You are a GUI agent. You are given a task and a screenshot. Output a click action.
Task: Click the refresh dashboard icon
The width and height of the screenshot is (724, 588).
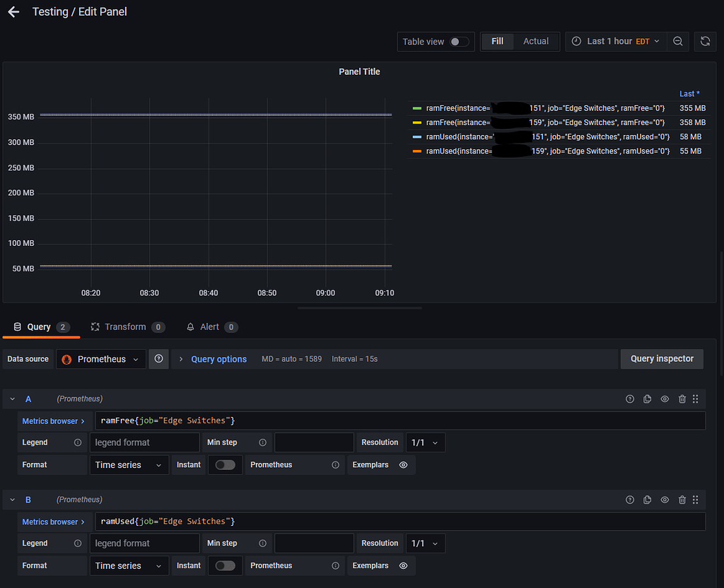(705, 42)
